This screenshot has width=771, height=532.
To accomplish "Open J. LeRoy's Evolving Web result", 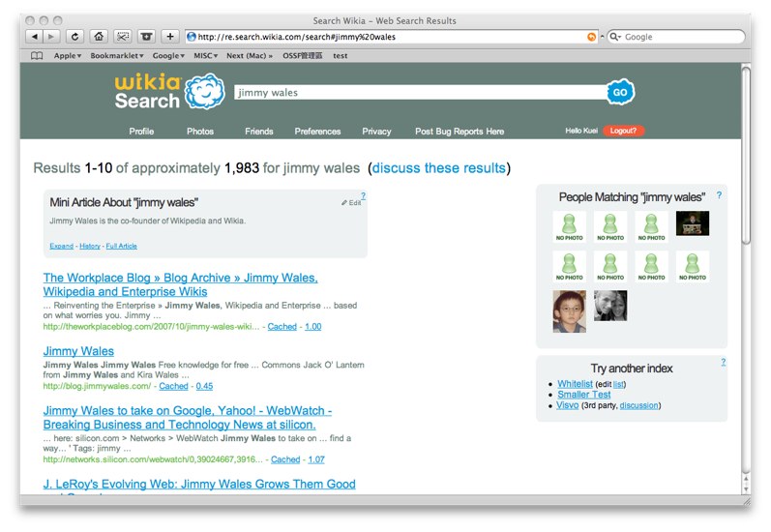I will pos(199,485).
